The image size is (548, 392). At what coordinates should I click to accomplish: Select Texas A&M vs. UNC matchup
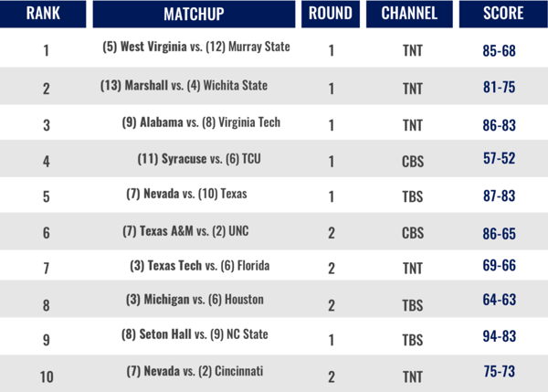pos(185,231)
